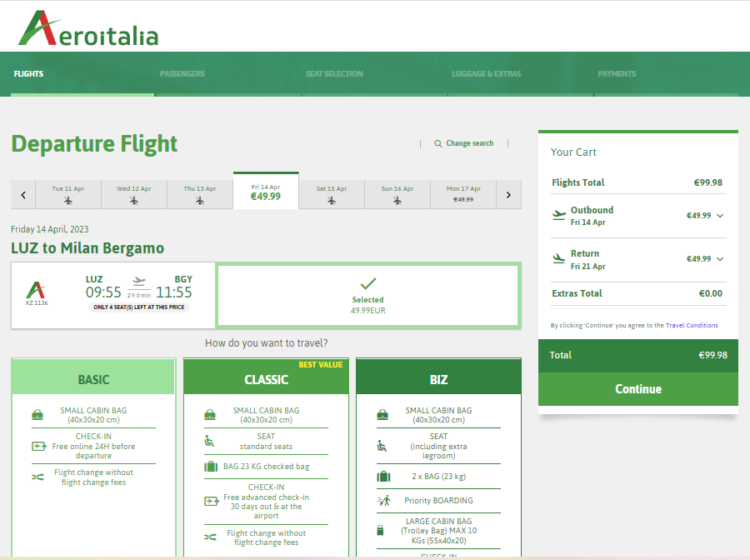750x560 pixels.
Task: Click the green checkmark above Selected
Action: click(367, 283)
